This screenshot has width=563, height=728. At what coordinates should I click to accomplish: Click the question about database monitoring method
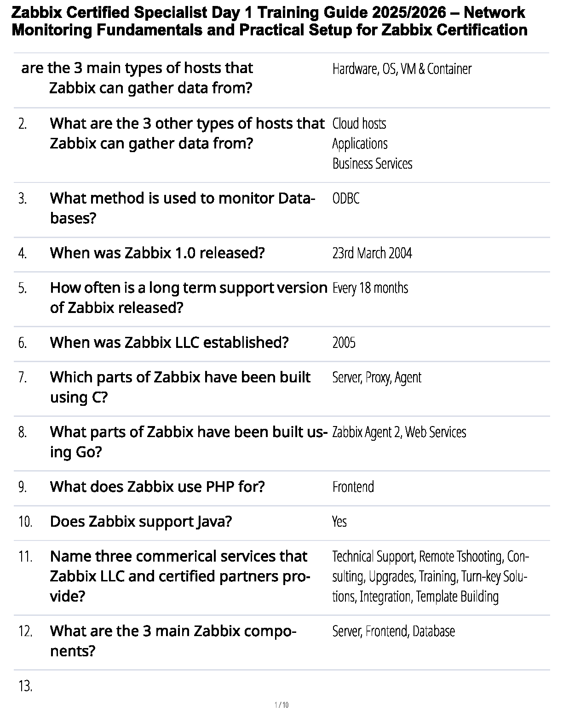point(182,208)
